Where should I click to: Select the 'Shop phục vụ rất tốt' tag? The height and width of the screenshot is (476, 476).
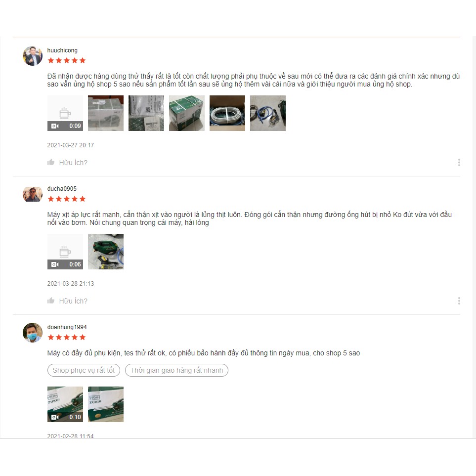tap(84, 370)
